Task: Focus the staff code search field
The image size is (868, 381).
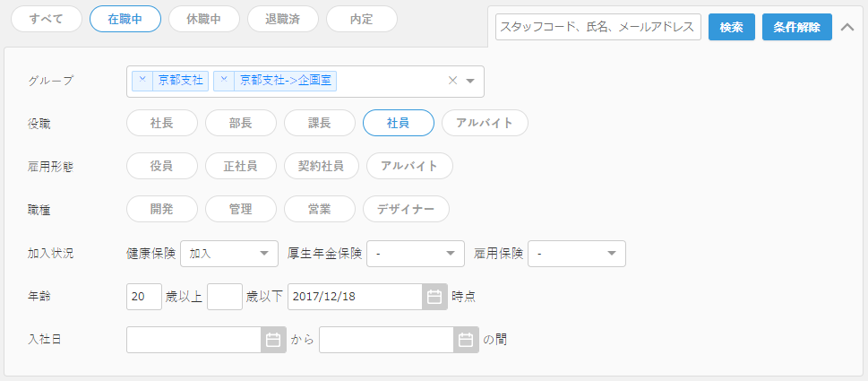Action: (x=598, y=27)
